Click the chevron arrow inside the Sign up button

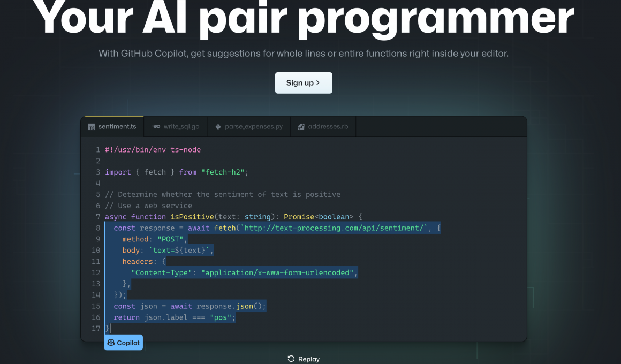point(319,82)
